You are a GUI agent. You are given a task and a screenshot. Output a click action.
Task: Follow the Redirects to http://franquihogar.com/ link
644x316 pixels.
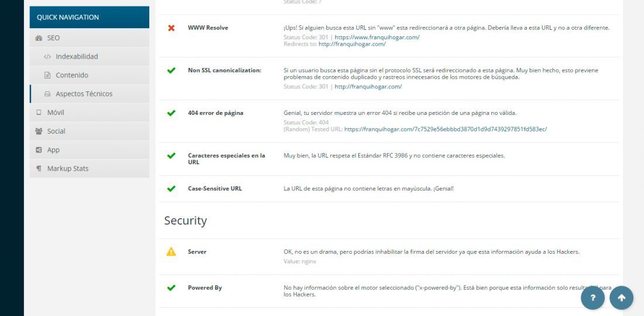point(352,44)
